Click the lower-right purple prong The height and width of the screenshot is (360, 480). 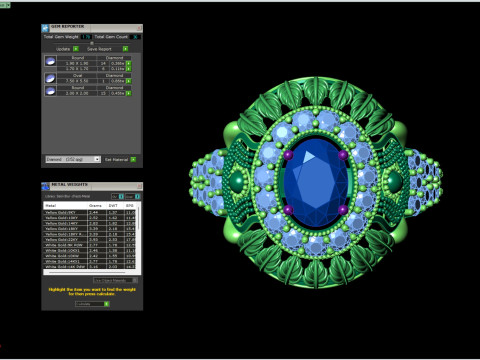pyautogui.click(x=343, y=210)
